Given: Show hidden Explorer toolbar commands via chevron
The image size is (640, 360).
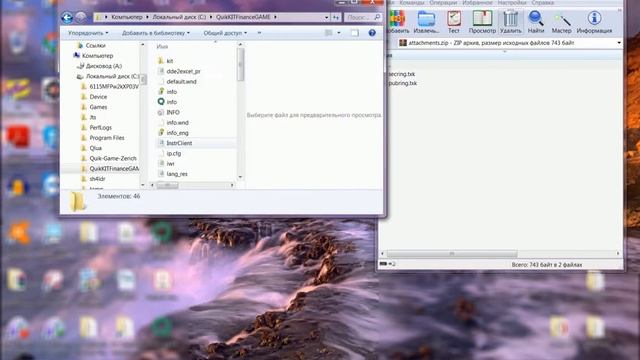Looking at the screenshot, I should click(x=259, y=33).
